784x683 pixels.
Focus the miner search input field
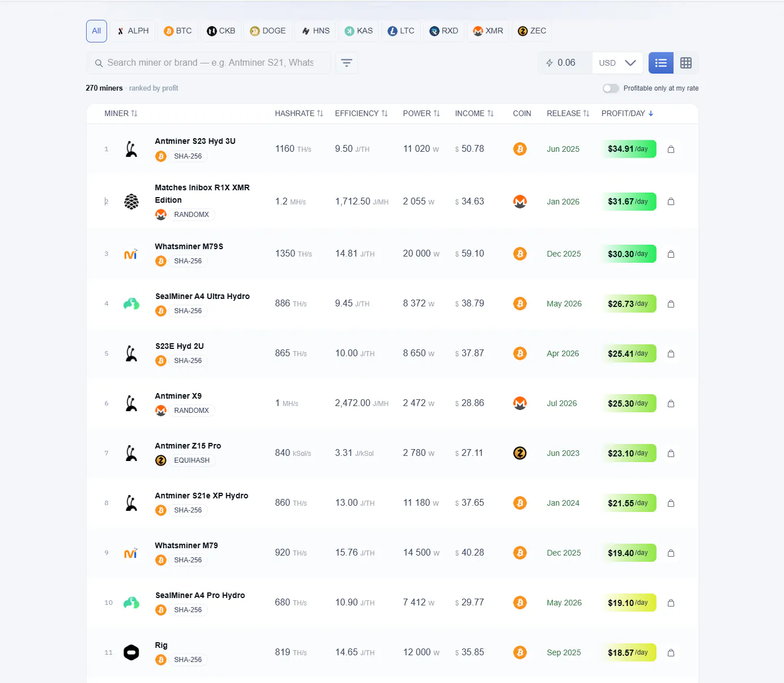pos(208,63)
